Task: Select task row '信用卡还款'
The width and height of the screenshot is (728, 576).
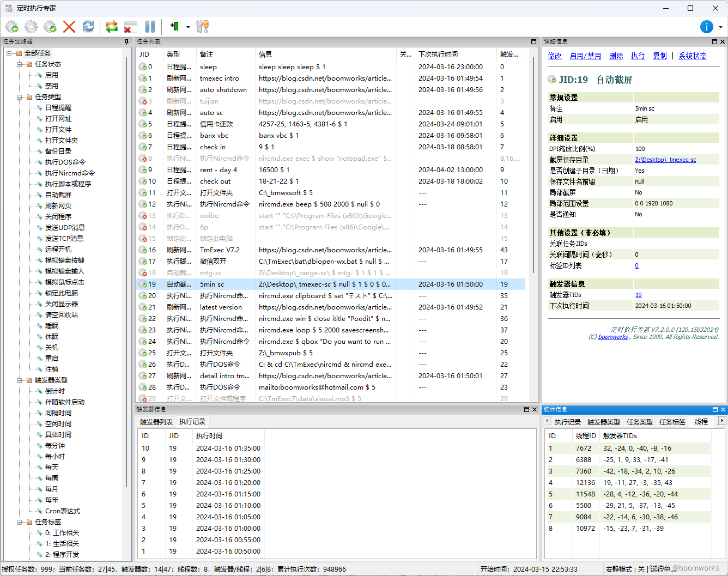Action: click(x=330, y=124)
